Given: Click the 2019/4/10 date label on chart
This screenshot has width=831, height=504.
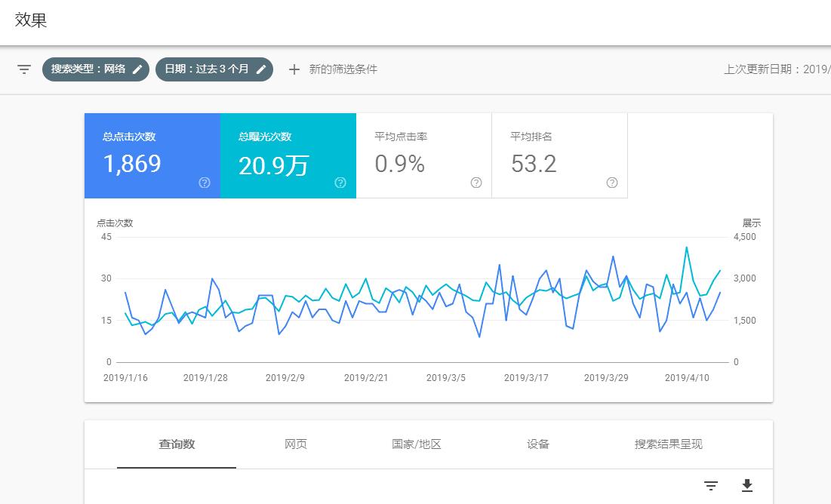Looking at the screenshot, I should [x=687, y=378].
